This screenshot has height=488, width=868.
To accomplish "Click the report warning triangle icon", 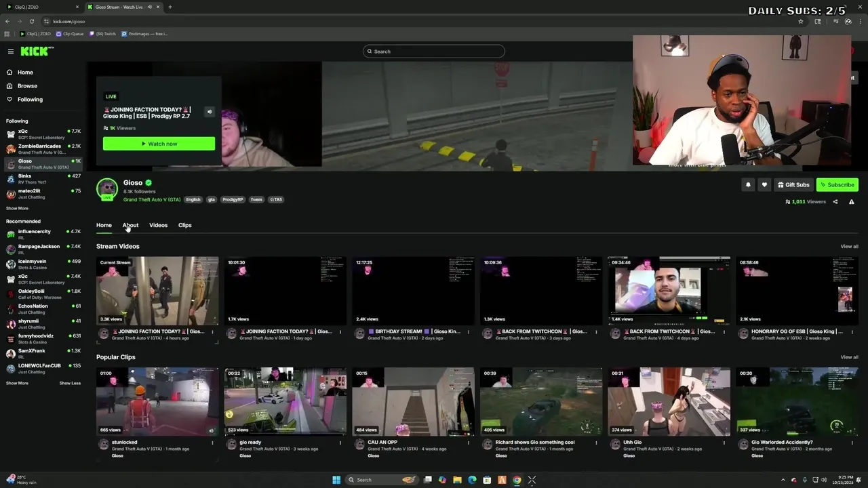I will tap(852, 201).
